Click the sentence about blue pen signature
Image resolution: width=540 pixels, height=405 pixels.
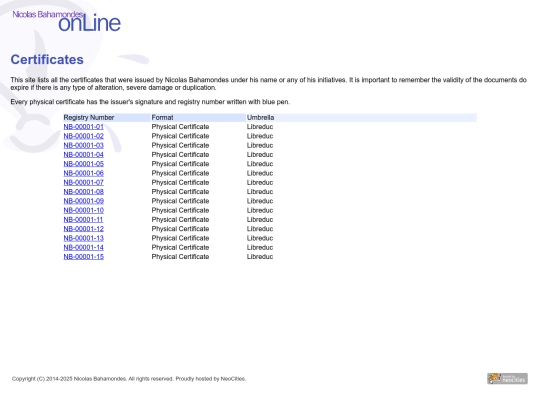150,102
